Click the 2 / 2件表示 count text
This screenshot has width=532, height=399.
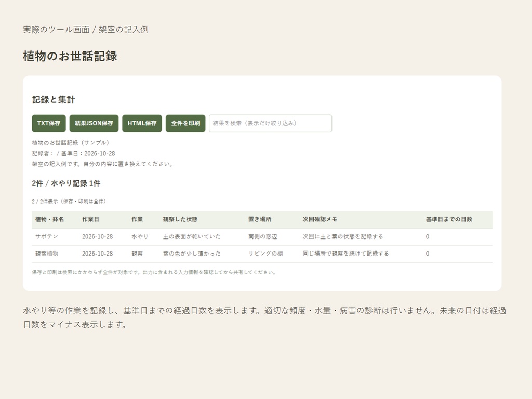(69, 201)
